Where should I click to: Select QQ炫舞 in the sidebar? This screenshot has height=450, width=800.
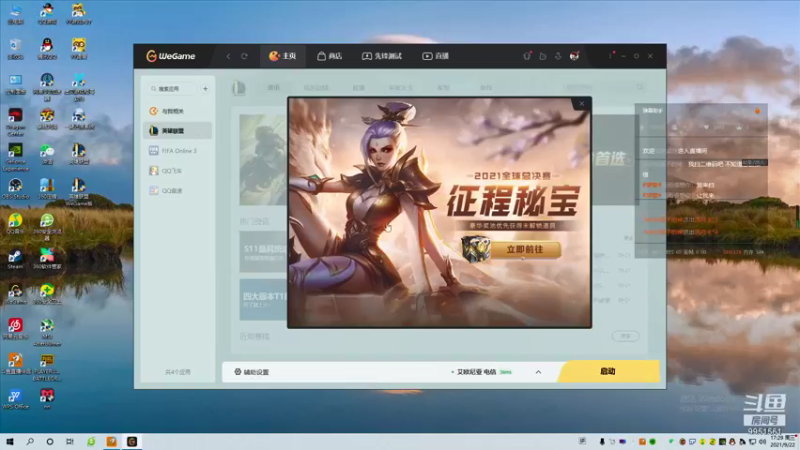click(177, 190)
